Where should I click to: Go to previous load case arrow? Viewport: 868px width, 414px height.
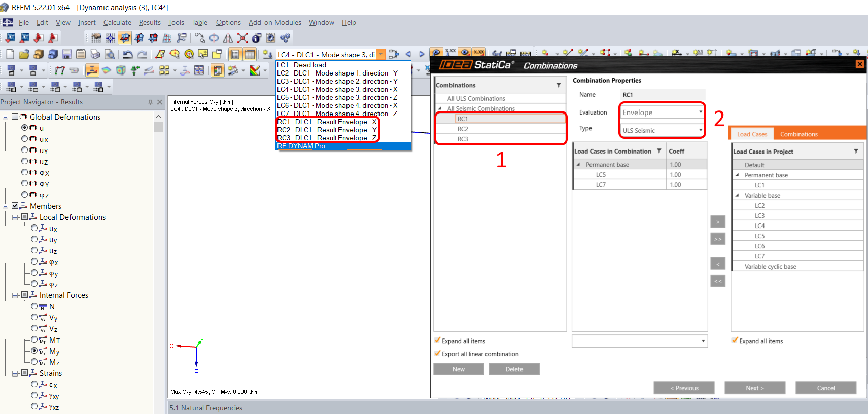click(x=408, y=54)
